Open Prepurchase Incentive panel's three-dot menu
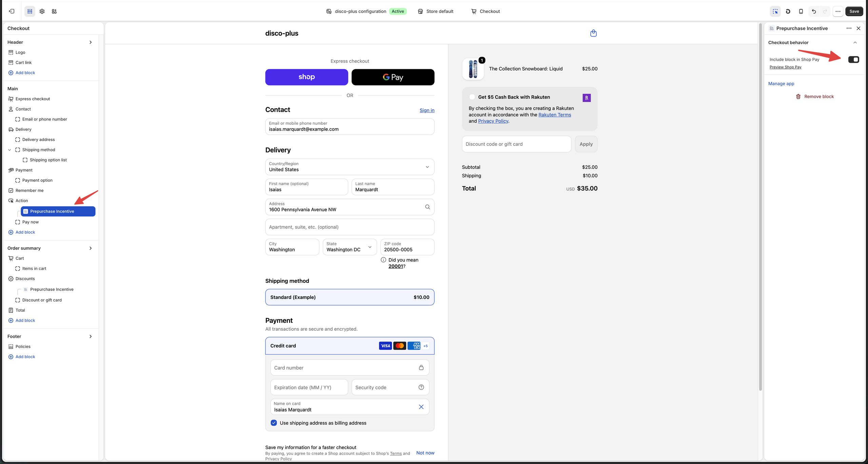 (849, 28)
